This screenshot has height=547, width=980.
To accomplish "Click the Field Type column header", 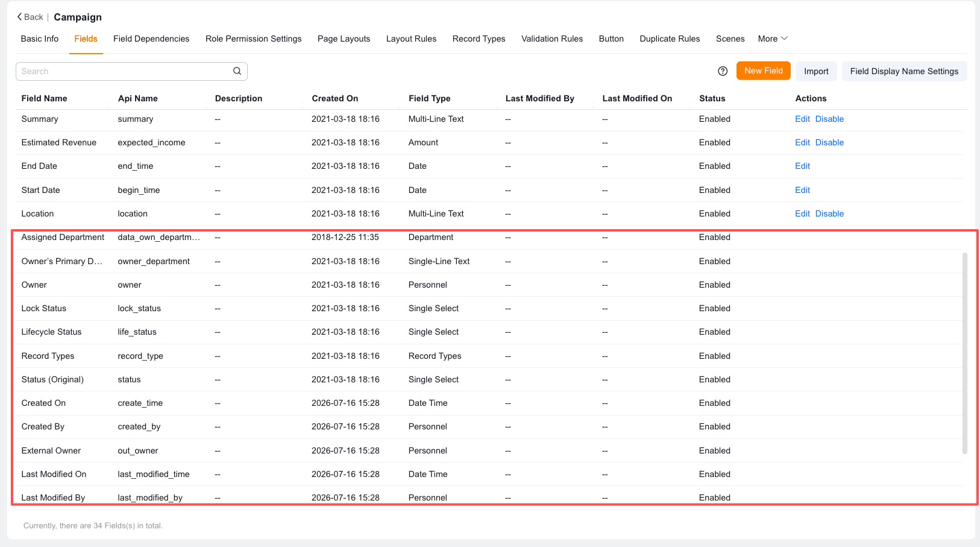I will tap(430, 98).
